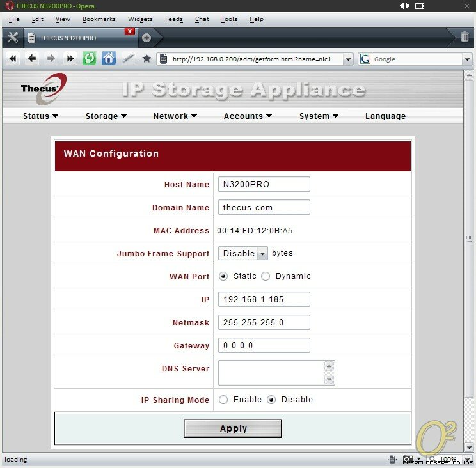Click the status bar camera icon

(408, 459)
